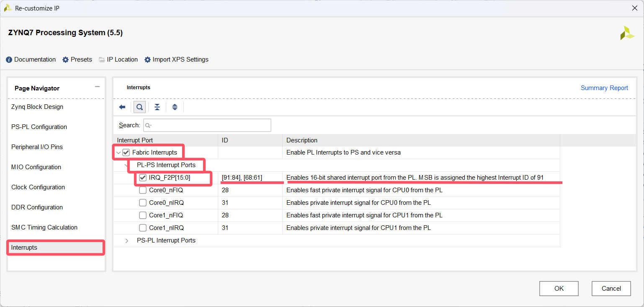Click into the Search input field
Screen dimensions: 644x307
point(207,125)
